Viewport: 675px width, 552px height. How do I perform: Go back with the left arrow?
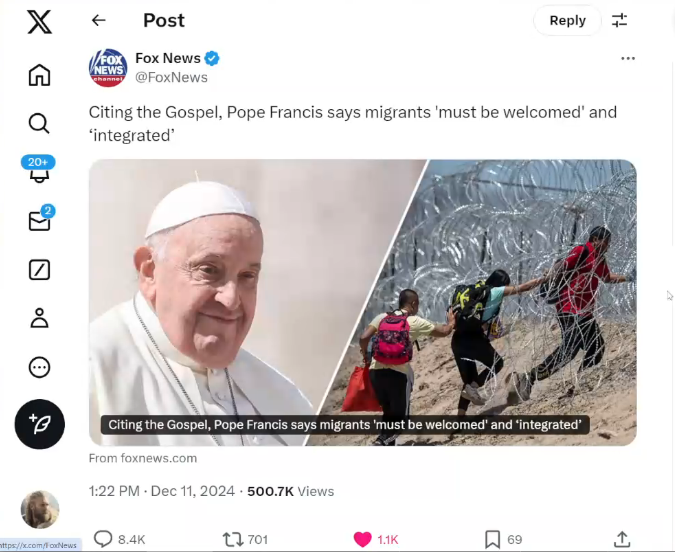click(99, 20)
